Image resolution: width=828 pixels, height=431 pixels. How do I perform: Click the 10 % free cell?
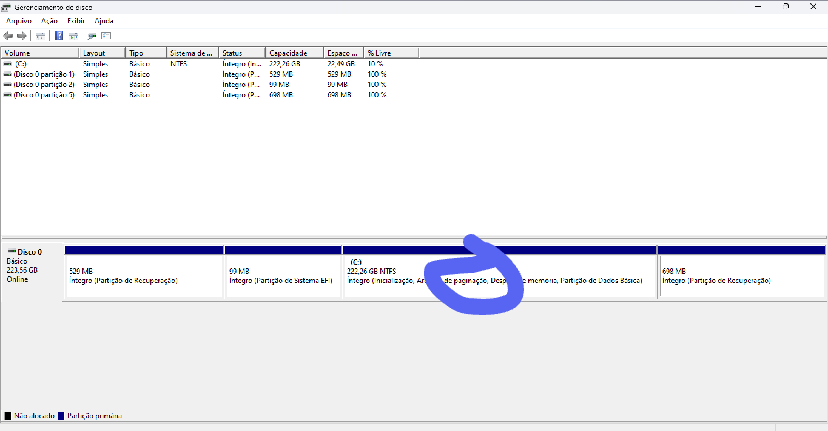[375, 64]
